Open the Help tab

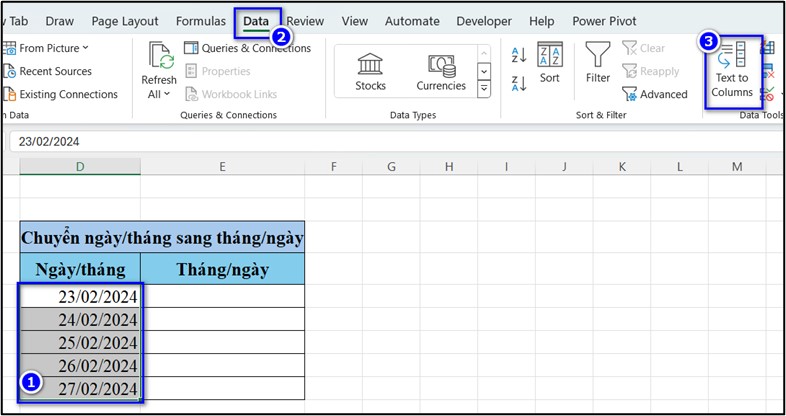click(541, 22)
